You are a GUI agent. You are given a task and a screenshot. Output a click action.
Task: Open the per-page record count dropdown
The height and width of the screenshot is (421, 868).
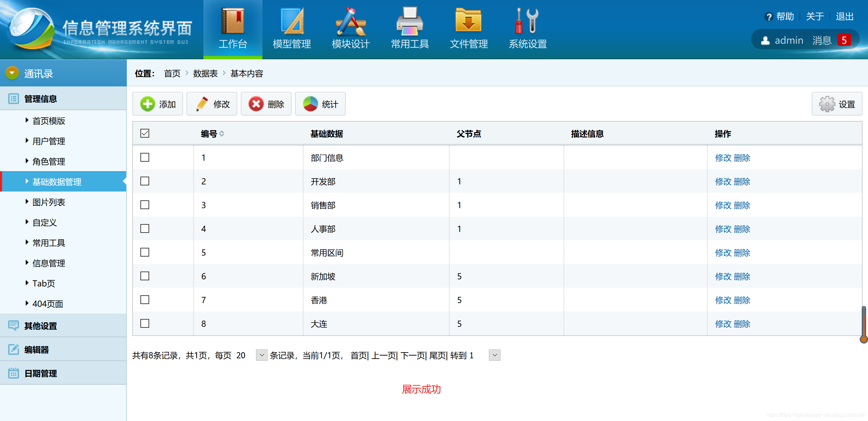coord(261,355)
